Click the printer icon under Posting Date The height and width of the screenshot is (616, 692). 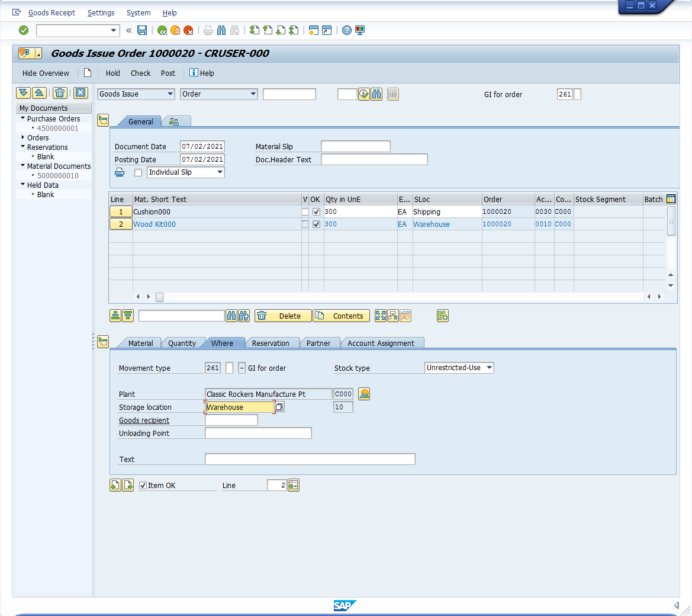coord(120,172)
